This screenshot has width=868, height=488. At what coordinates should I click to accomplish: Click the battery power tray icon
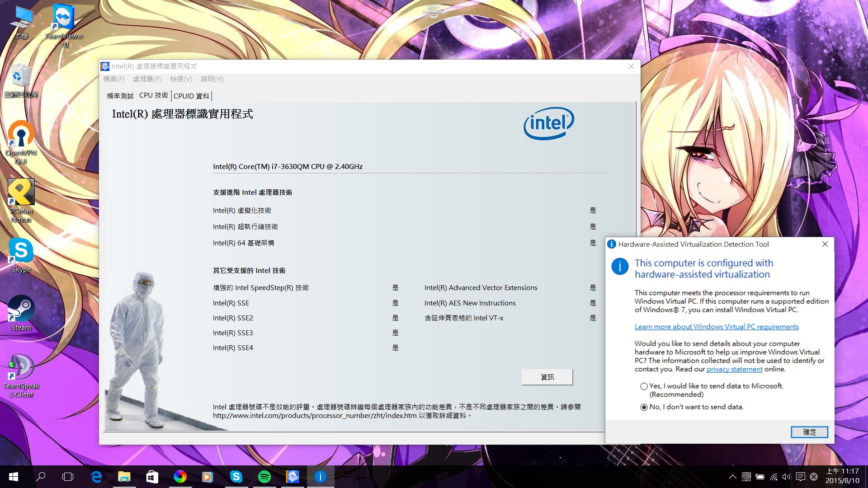coord(760,477)
